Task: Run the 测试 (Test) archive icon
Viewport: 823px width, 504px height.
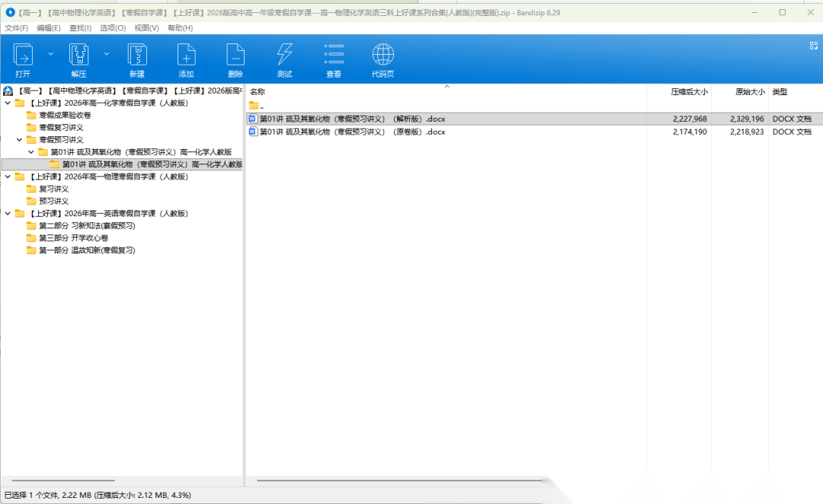Action: pos(284,56)
